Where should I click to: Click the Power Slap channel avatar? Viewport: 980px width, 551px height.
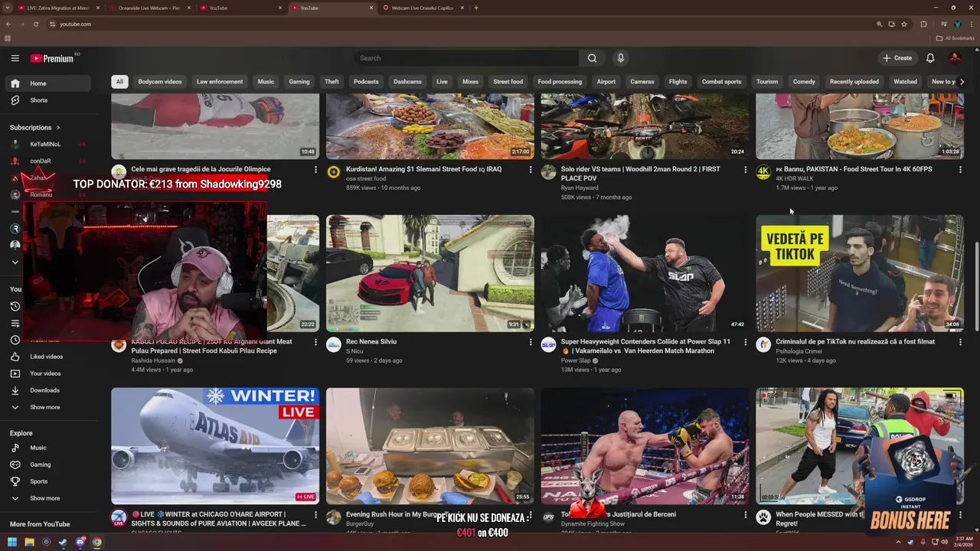[x=548, y=344]
